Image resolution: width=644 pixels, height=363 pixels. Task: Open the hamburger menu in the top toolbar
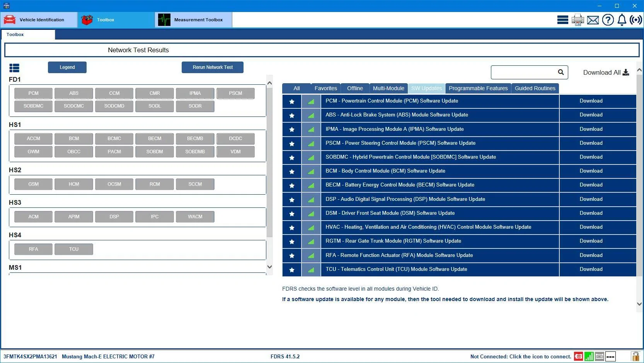(x=563, y=20)
